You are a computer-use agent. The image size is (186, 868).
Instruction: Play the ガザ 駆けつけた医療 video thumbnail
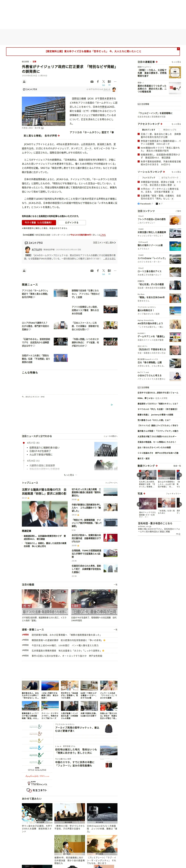point(45,602)
